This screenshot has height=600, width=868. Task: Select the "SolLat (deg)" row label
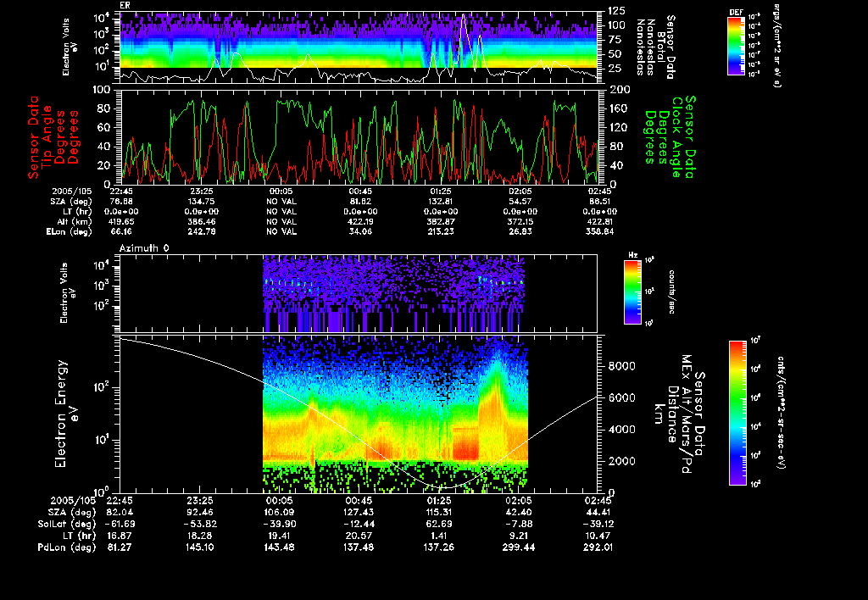click(67, 524)
